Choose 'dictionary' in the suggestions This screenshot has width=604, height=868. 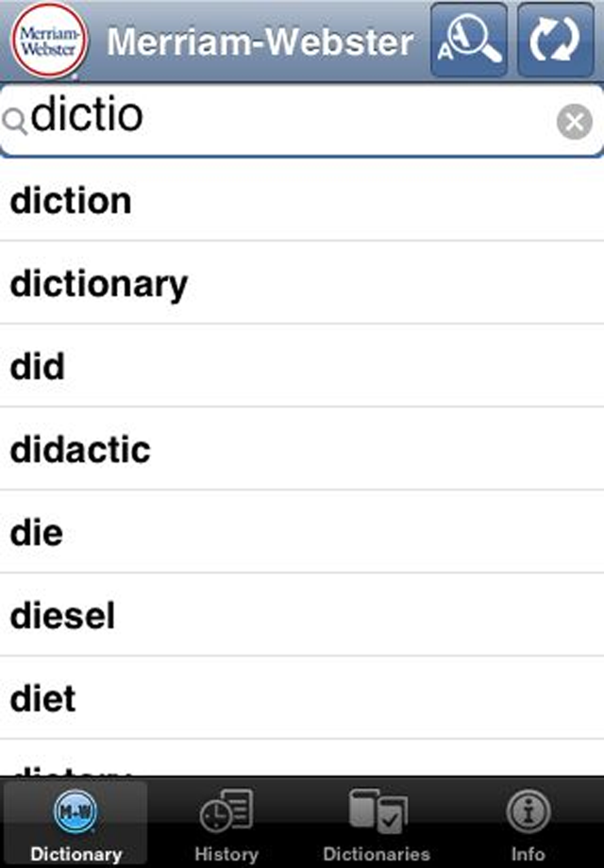(x=99, y=284)
